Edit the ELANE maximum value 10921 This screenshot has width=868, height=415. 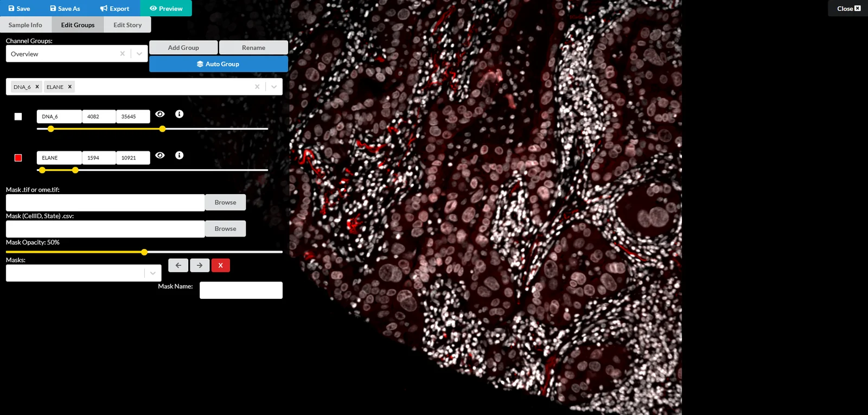[133, 158]
